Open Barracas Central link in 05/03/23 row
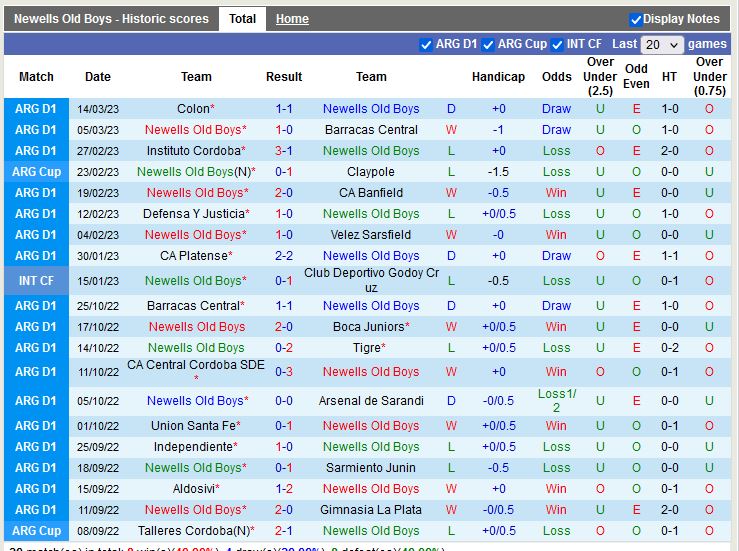This screenshot has height=551, width=739. click(371, 130)
